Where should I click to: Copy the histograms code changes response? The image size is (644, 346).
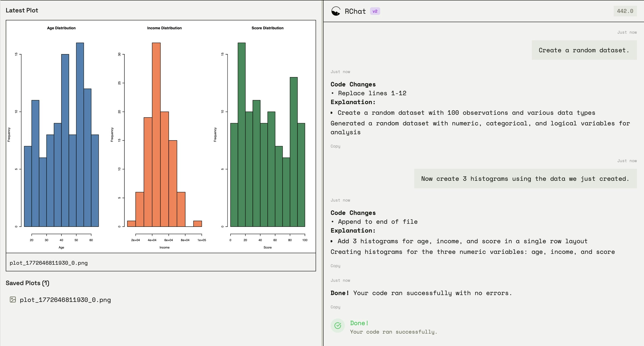[x=335, y=266]
